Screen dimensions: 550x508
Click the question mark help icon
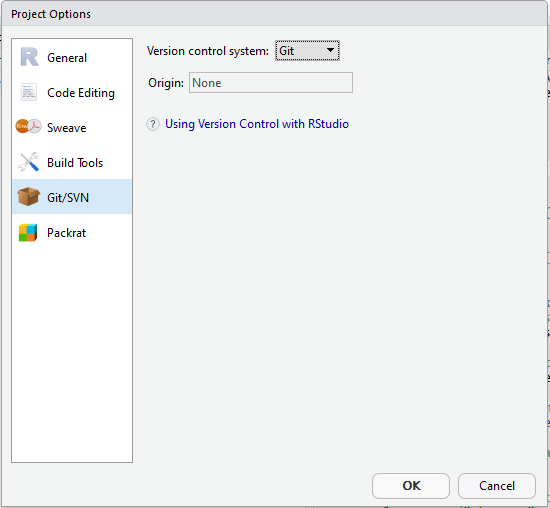153,124
